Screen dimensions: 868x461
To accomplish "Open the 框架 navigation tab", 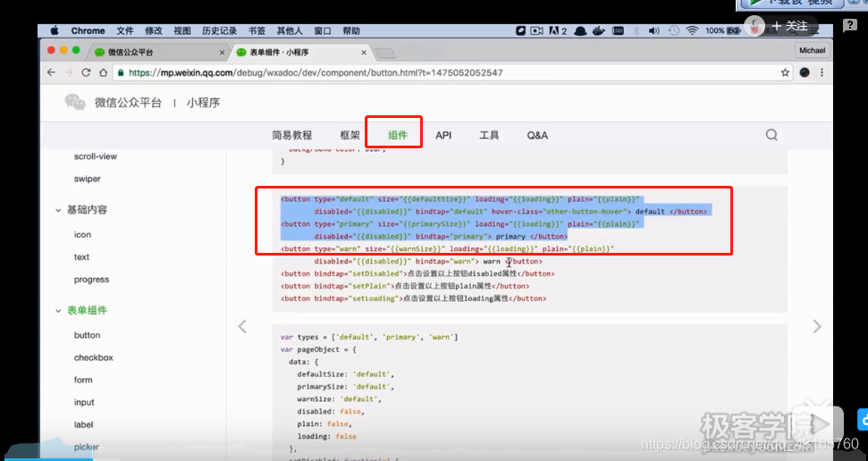I will (x=350, y=135).
